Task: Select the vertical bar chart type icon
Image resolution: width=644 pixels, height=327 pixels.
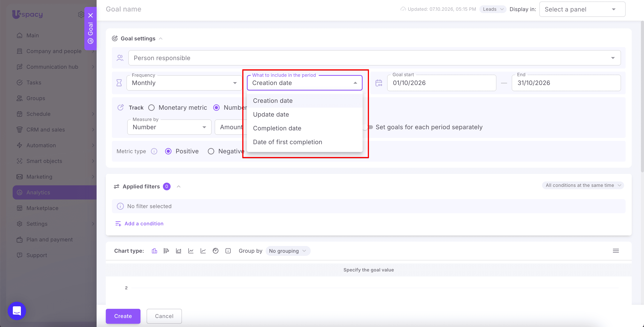Action: 154,251
